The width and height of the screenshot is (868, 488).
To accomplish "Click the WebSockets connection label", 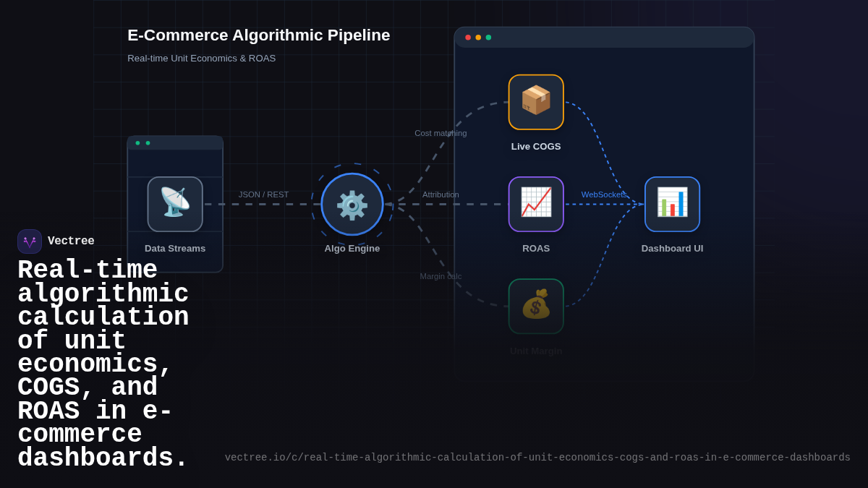I will (605, 194).
